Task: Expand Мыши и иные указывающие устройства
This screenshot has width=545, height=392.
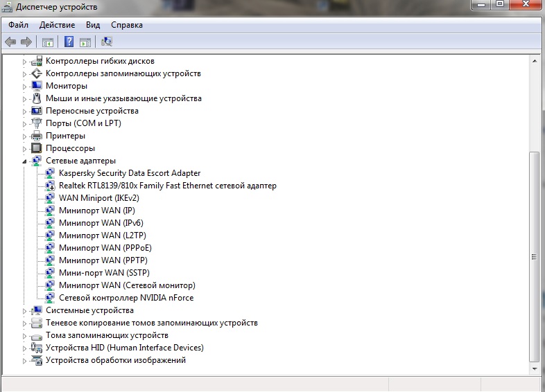Action: point(24,99)
